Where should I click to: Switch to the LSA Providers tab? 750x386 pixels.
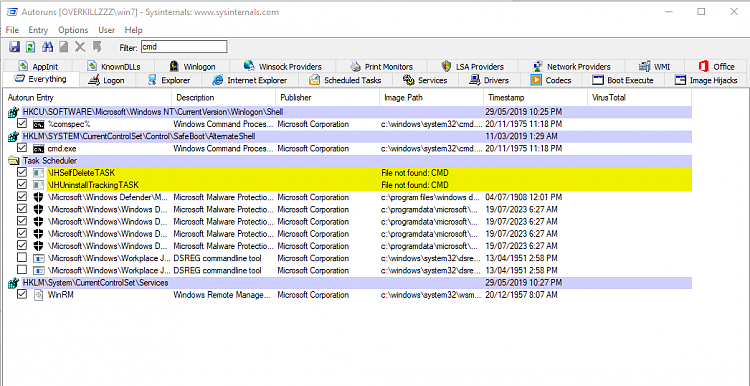[x=473, y=66]
